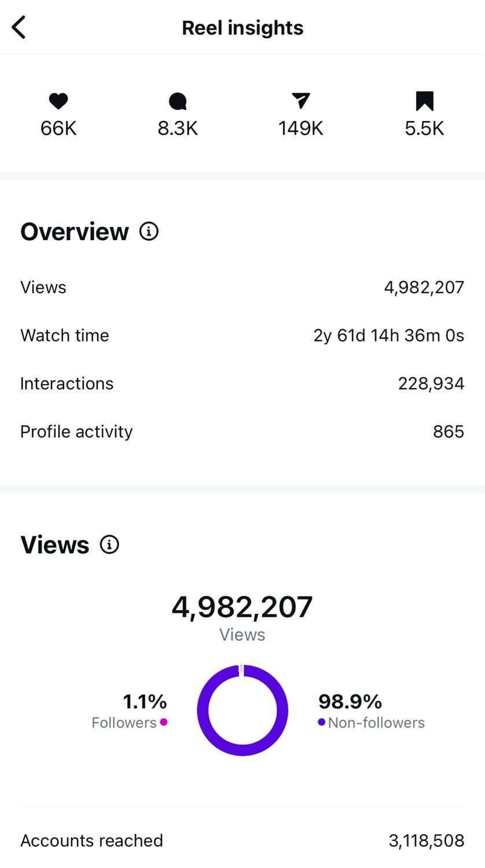This screenshot has height=868, width=485.
Task: Tap the Accounts reached row
Action: 242,840
